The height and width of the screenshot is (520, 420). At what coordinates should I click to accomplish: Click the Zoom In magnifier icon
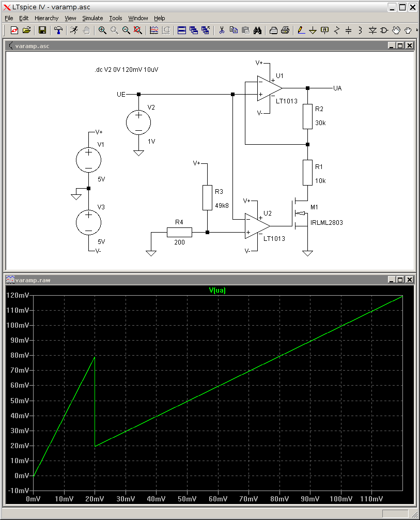[x=102, y=30]
